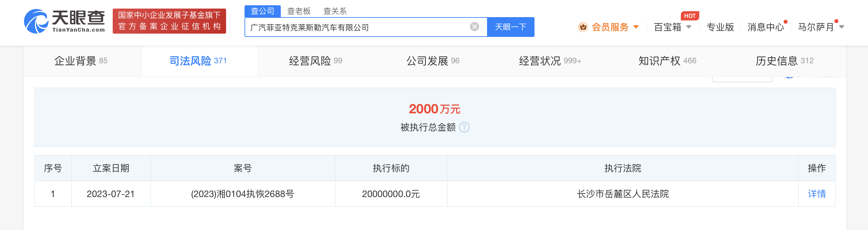Expand the 会员服务 dropdown arrow
This screenshot has width=868, height=230.
[x=636, y=27]
